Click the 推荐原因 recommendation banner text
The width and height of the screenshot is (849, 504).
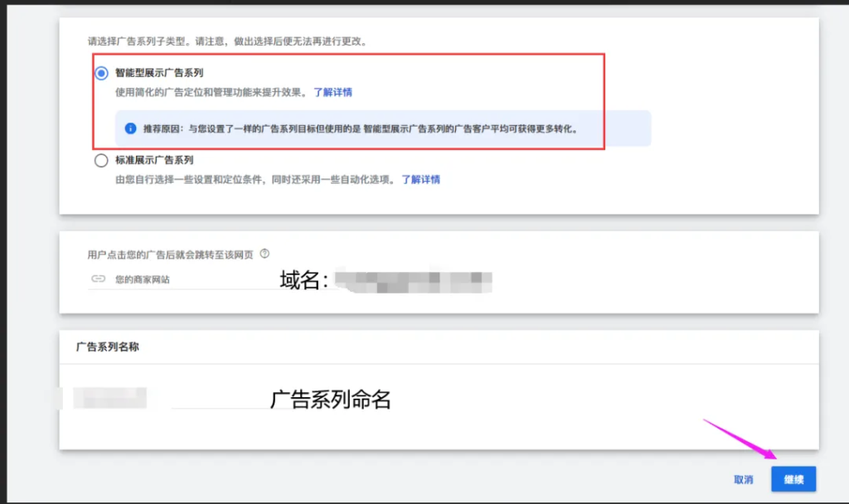click(x=361, y=128)
